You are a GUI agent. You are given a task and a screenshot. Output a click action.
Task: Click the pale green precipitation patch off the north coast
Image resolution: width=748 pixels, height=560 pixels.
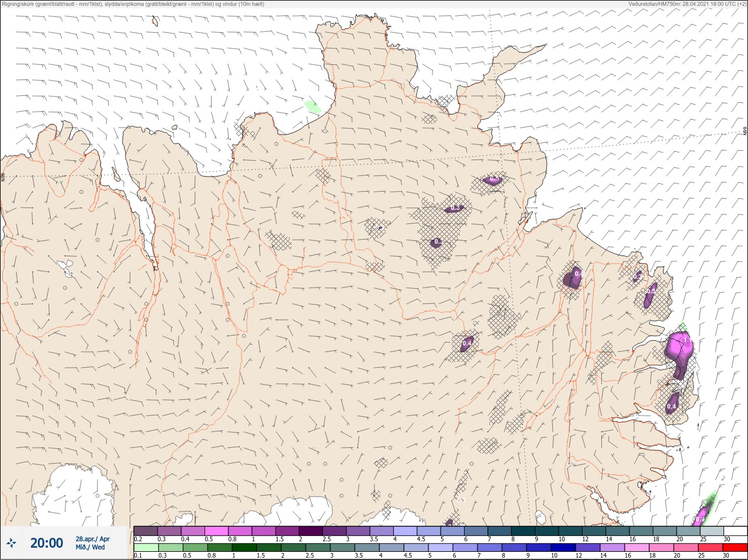pos(313,106)
